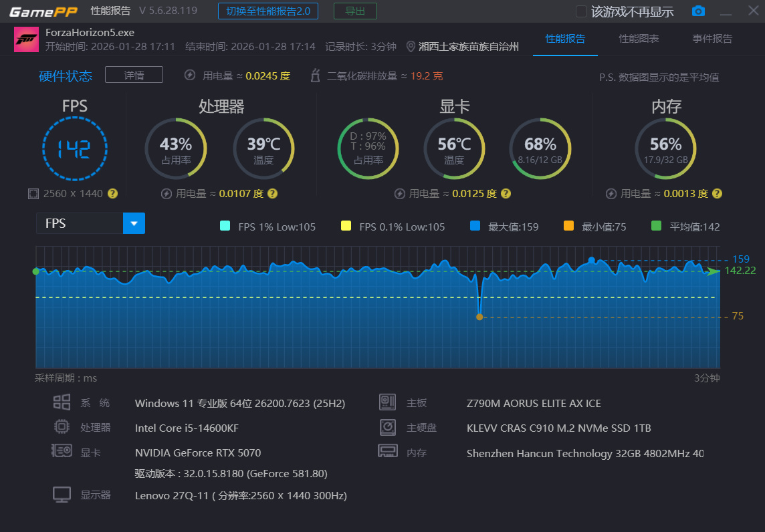
Task: Click the power icon next to memory 用电量 0.0013
Action: (611, 194)
